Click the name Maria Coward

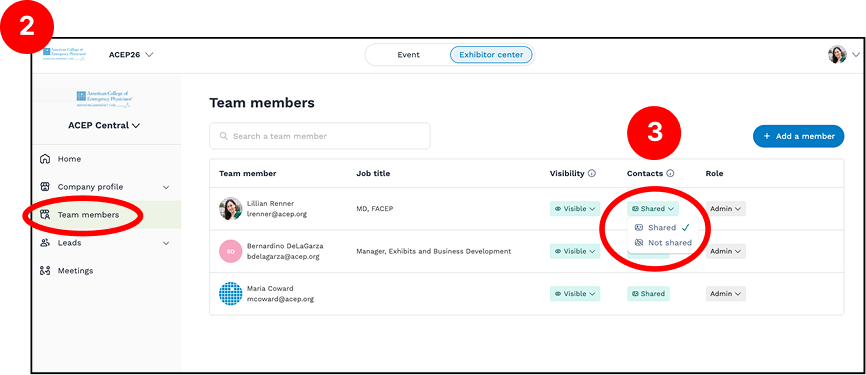click(x=270, y=288)
